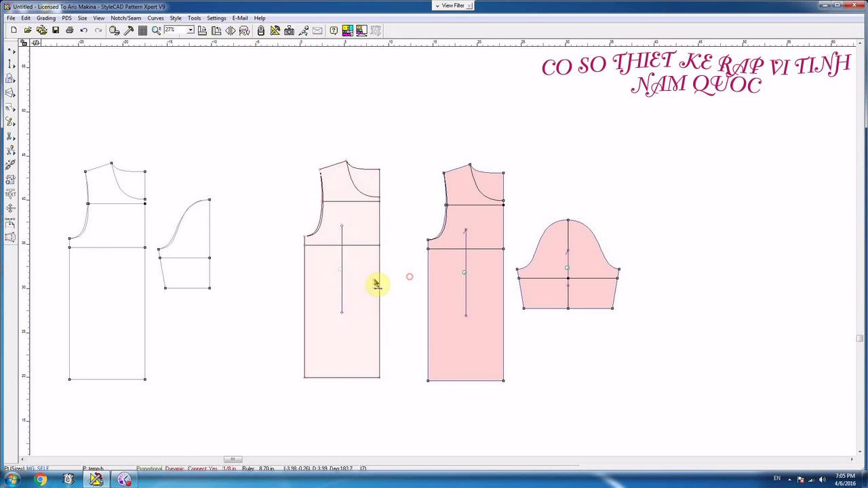Select the point tool in left toolbar

coord(10,51)
